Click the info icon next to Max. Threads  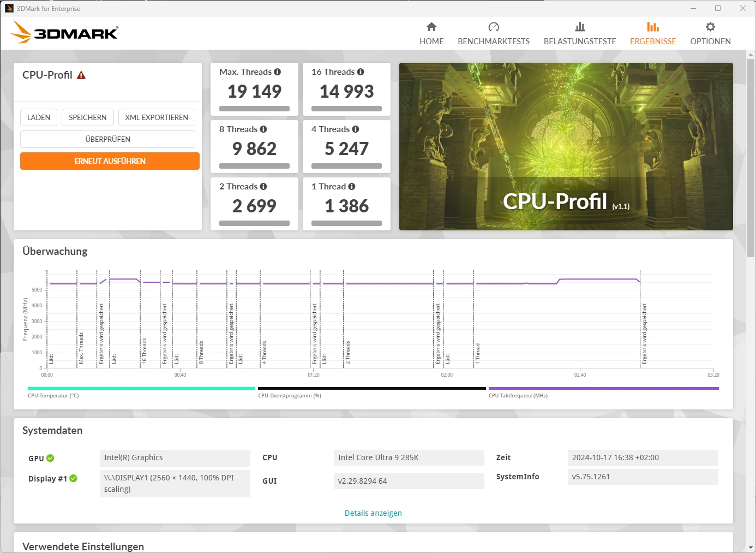(277, 72)
